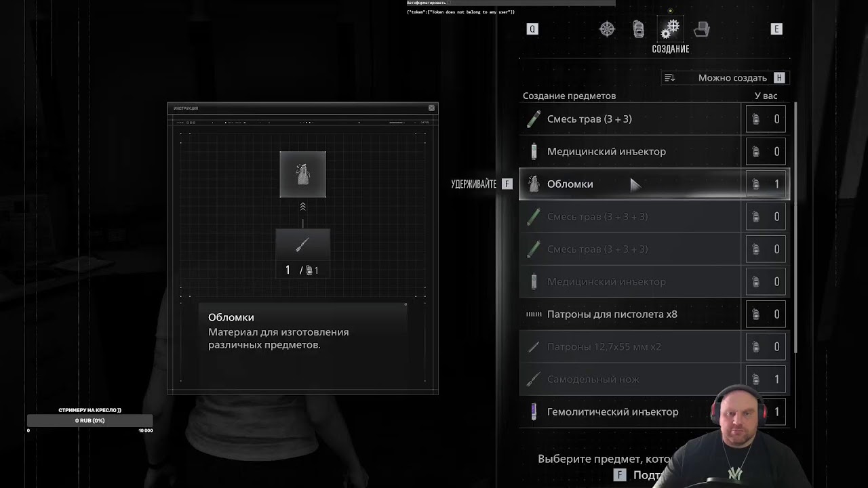Image resolution: width=868 pixels, height=488 pixels.
Task: Select greyed-out Медицинский инъектор recipe name
Action: pos(606,281)
